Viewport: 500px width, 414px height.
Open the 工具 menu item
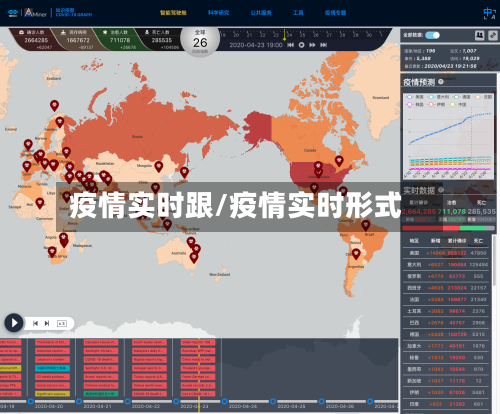(298, 13)
